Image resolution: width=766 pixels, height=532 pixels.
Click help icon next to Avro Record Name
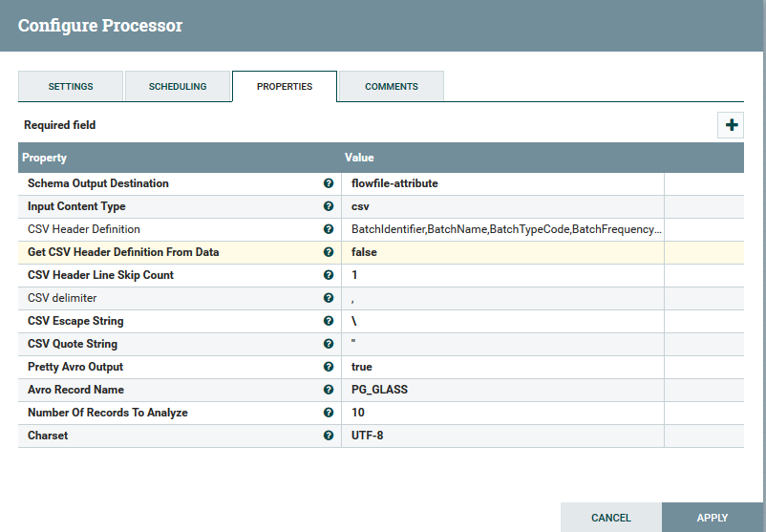(329, 390)
